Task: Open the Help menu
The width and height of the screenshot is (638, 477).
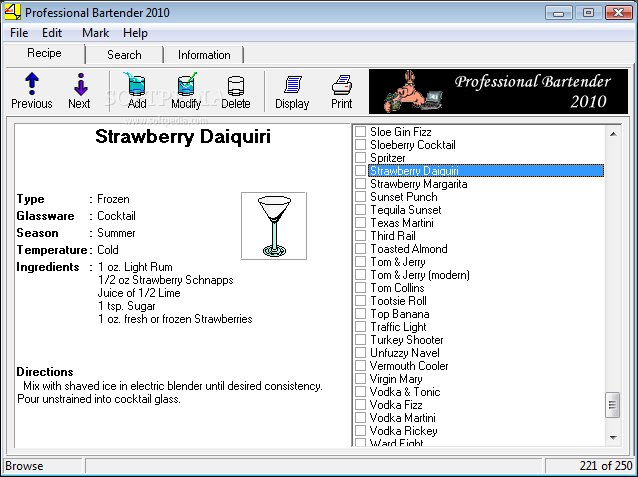Action: coord(135,33)
